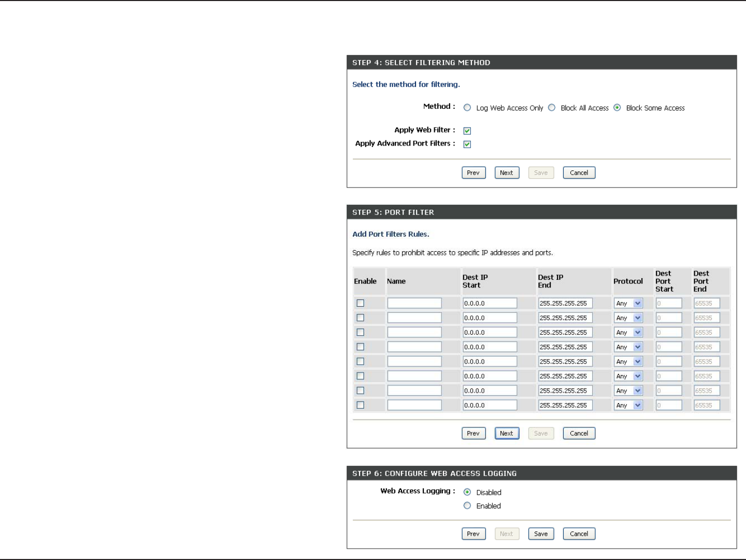Click Dest Port End field in eighth row

pyautogui.click(x=707, y=405)
